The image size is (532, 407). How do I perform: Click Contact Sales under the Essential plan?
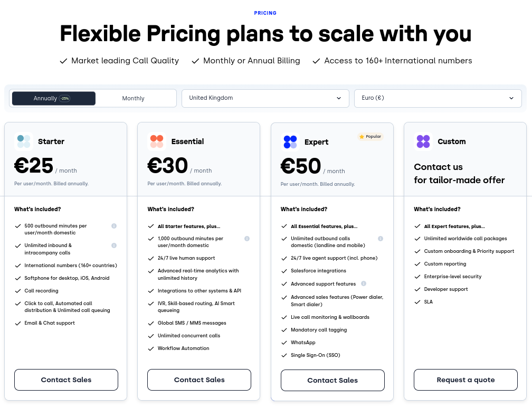click(199, 380)
